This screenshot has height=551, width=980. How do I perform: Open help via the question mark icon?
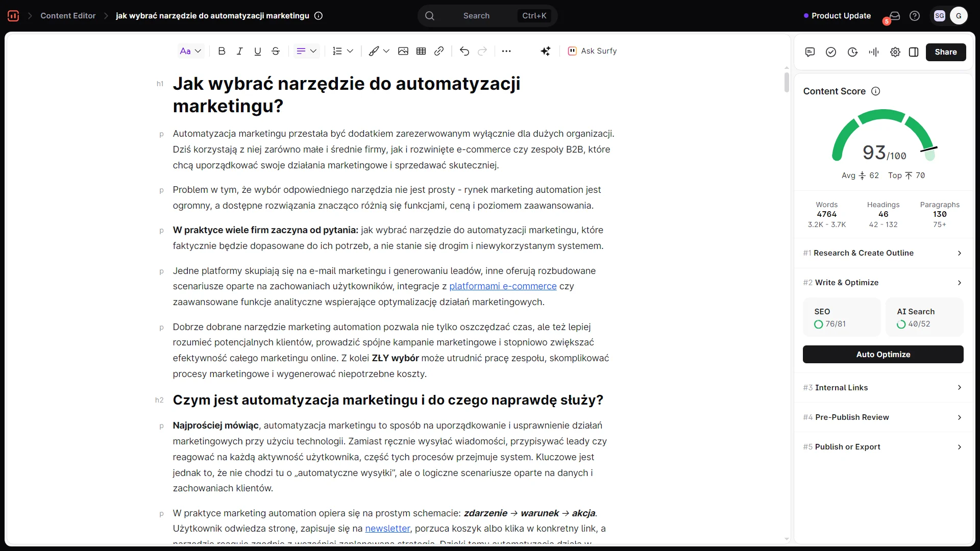pyautogui.click(x=914, y=15)
